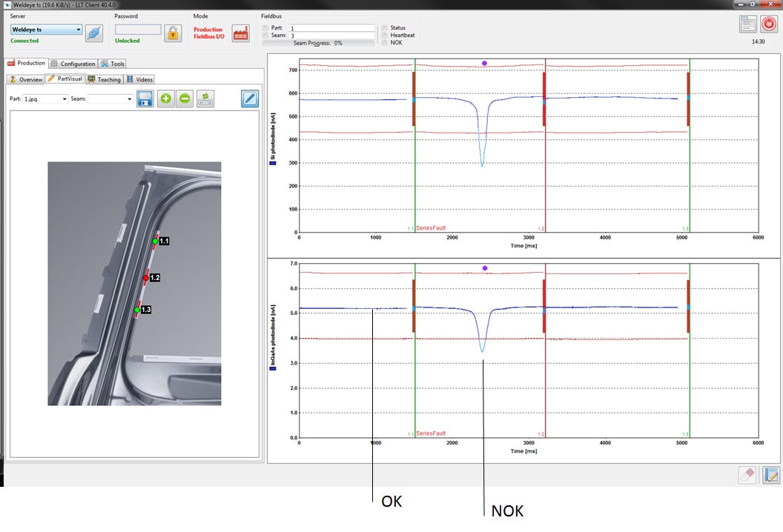Click the blue pencil edit icon

pyautogui.click(x=250, y=99)
